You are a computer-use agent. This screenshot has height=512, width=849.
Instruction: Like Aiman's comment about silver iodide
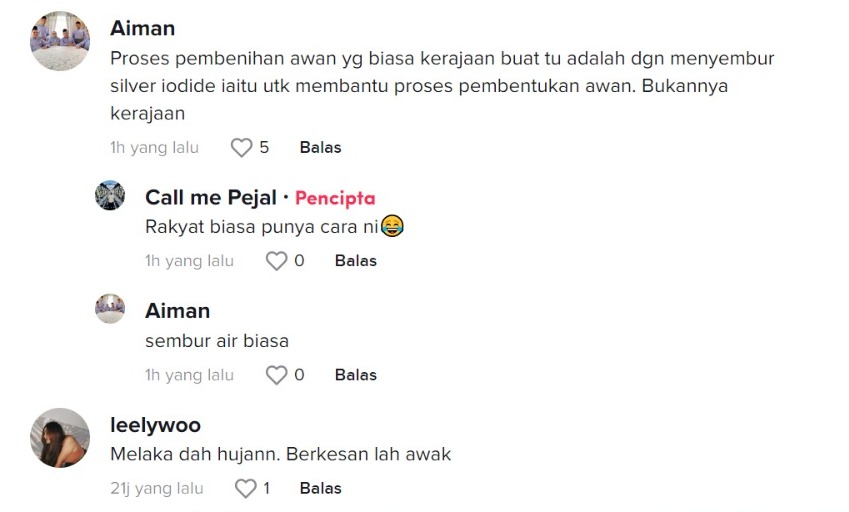[x=241, y=148]
